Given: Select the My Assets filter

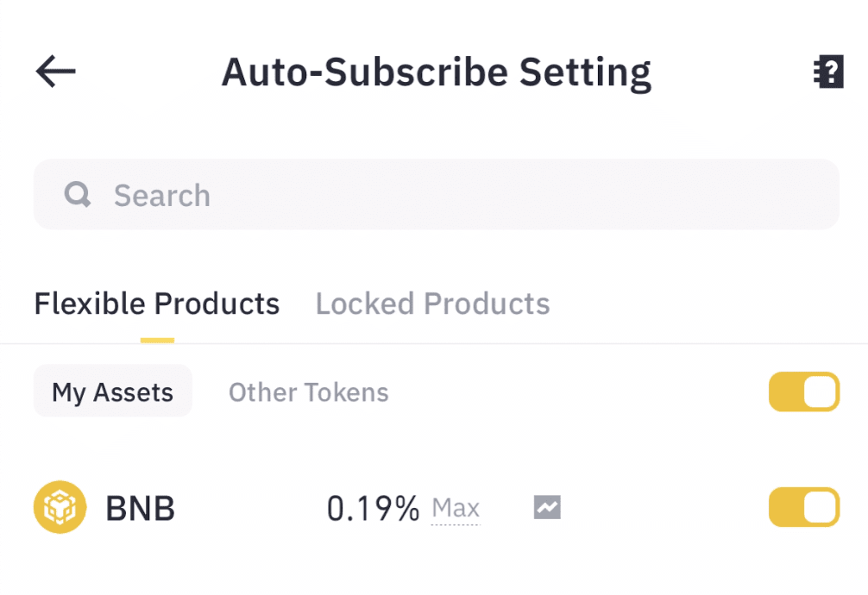Looking at the screenshot, I should click(x=112, y=392).
